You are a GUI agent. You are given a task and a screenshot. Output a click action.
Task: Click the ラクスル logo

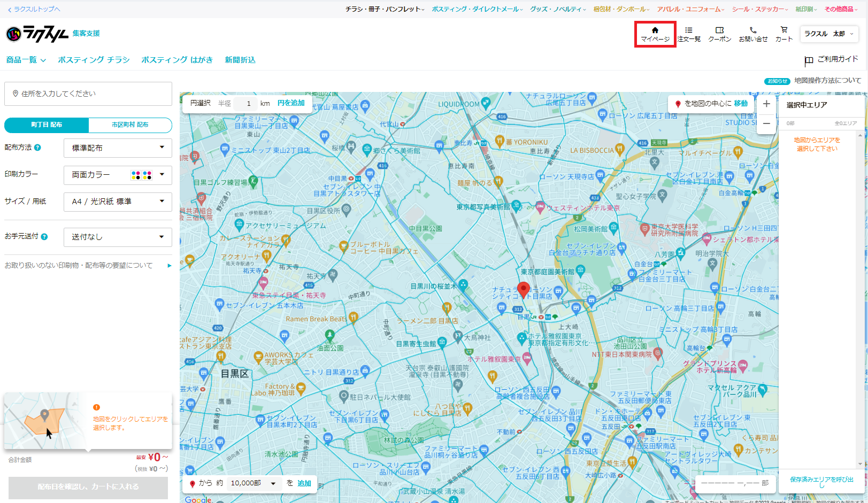pos(37,34)
